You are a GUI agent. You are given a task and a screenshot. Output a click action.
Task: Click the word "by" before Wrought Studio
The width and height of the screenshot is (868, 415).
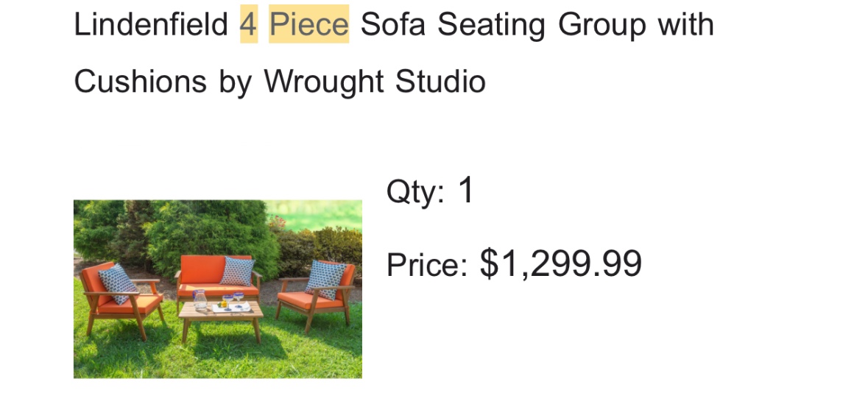pos(236,83)
